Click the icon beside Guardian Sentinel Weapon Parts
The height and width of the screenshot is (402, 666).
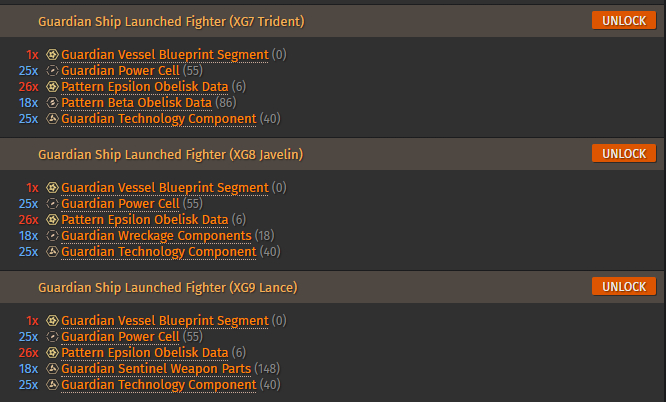point(52,368)
